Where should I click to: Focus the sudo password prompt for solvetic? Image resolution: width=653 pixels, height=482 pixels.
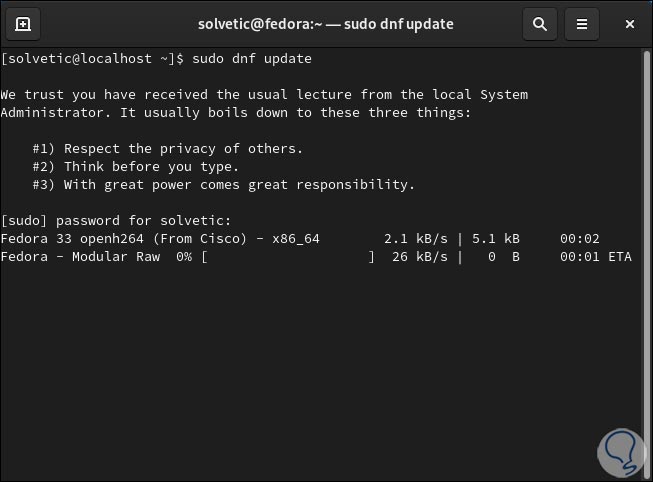pyautogui.click(x=116, y=221)
